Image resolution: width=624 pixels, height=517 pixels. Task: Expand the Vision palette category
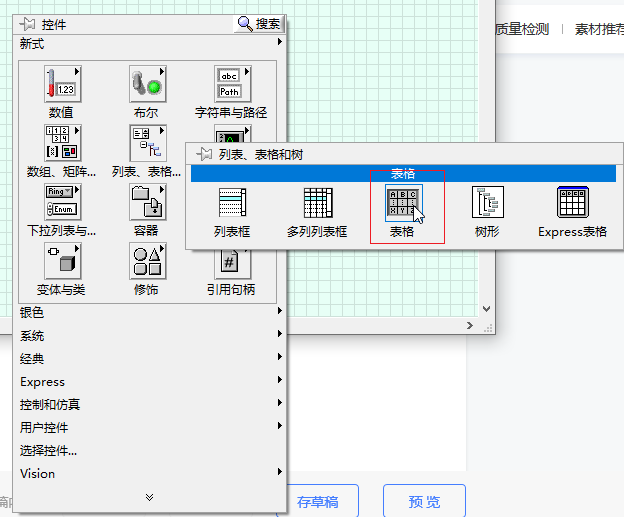click(150, 474)
